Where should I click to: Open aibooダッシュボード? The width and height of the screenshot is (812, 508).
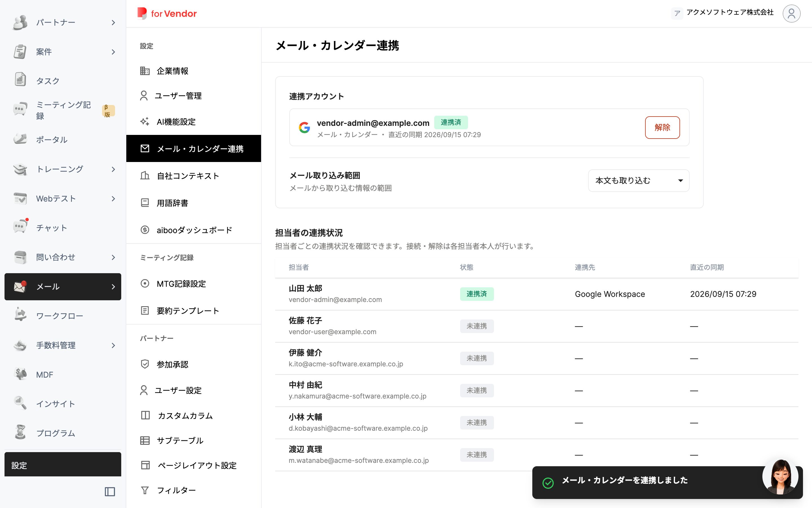(194, 230)
